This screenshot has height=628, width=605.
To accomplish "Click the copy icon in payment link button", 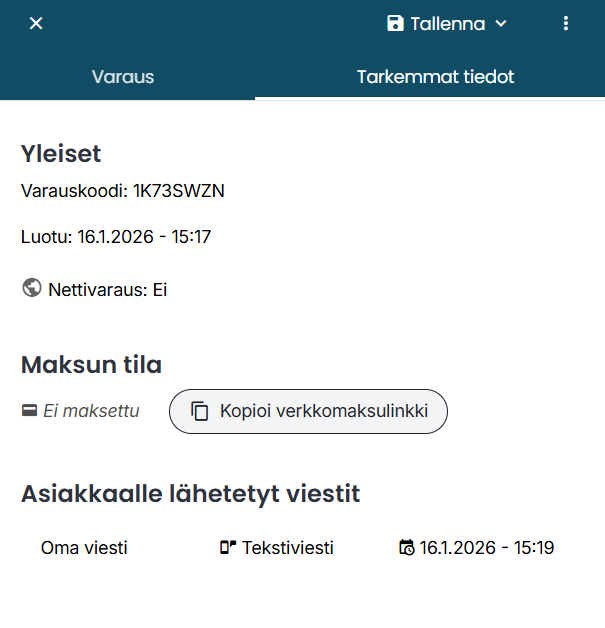I will tap(200, 411).
